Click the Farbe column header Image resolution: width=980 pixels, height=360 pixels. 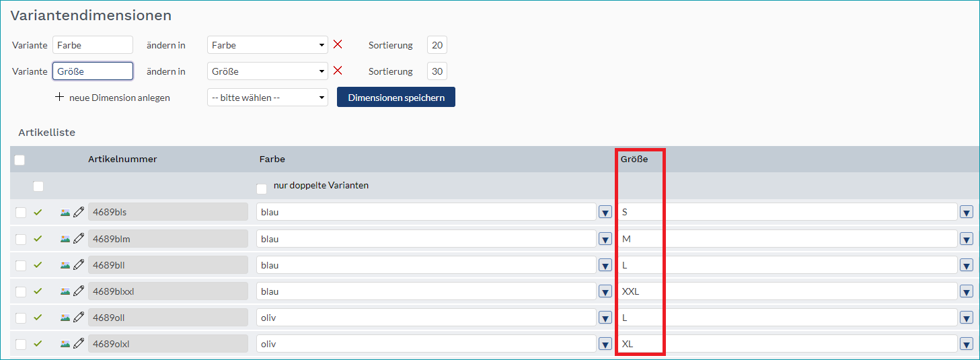point(272,159)
